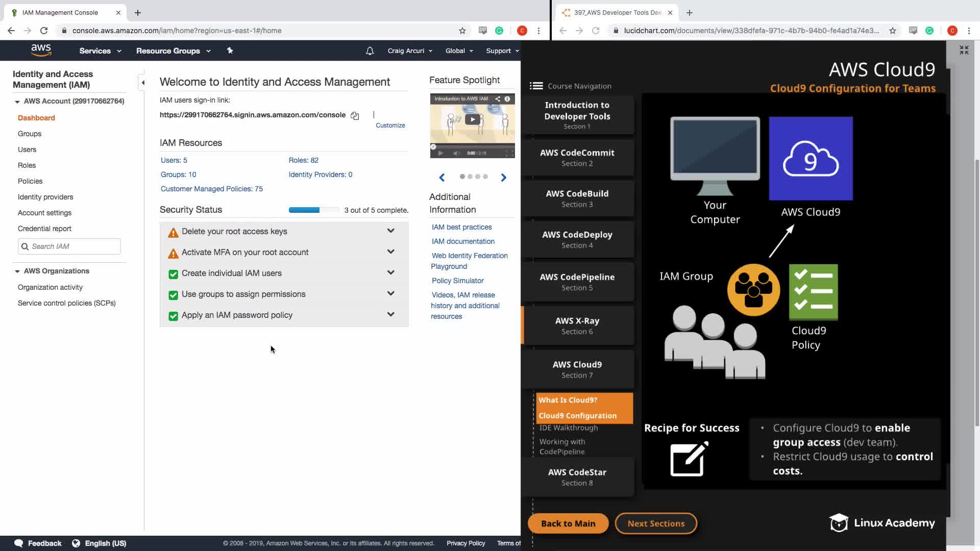980x551 pixels.
Task: Exit fullscreen in Lucidchart presentation
Action: click(x=964, y=50)
